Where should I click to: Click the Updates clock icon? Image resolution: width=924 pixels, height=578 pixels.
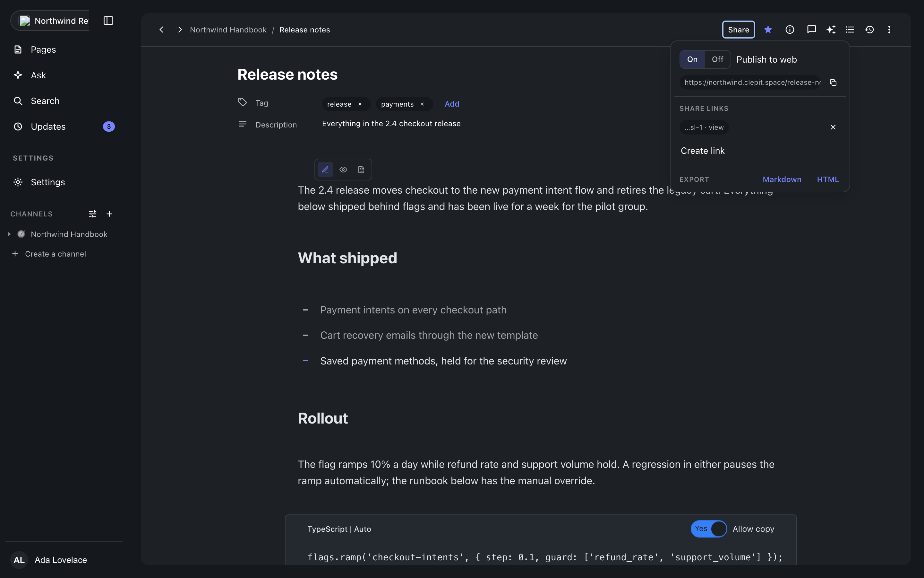18,127
